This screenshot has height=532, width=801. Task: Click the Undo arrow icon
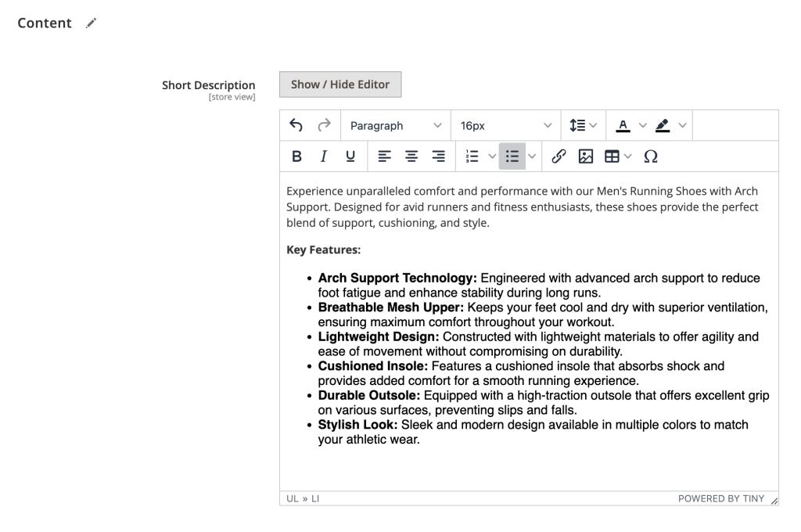[296, 125]
